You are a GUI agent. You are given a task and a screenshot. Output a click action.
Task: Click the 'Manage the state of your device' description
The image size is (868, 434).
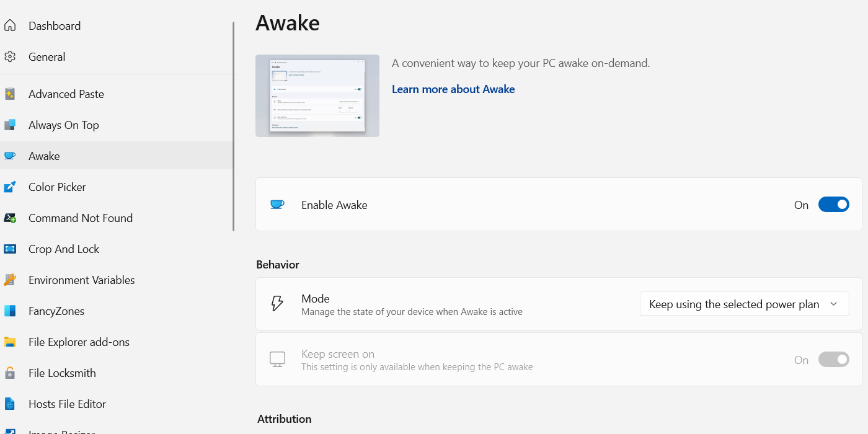pyautogui.click(x=412, y=312)
